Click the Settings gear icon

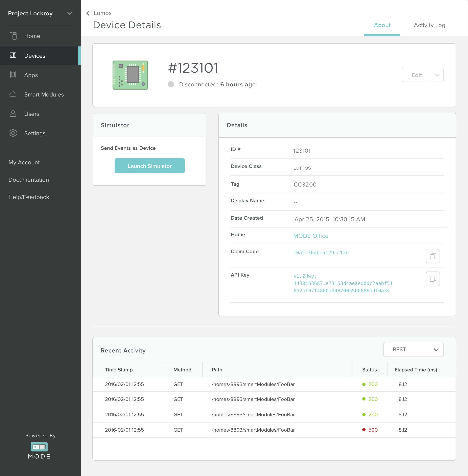click(13, 133)
